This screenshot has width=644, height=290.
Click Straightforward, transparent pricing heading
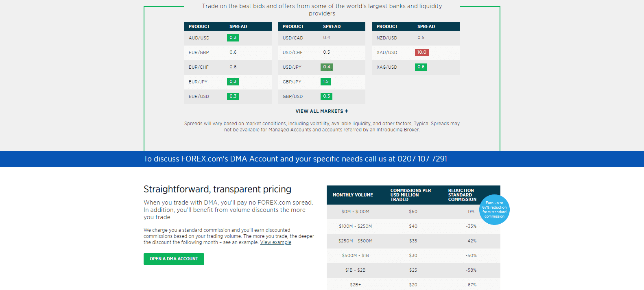217,190
